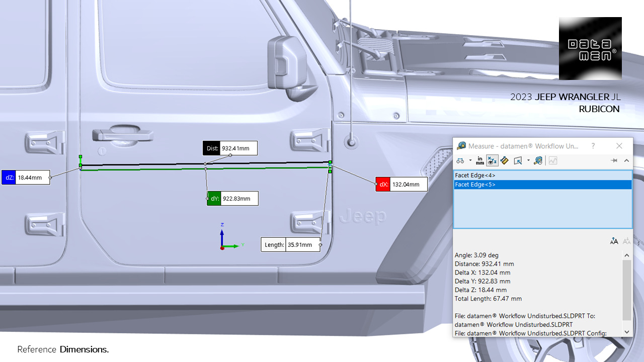Click the Measure dialog title bar text
This screenshot has height=362, width=644.
tap(523, 146)
